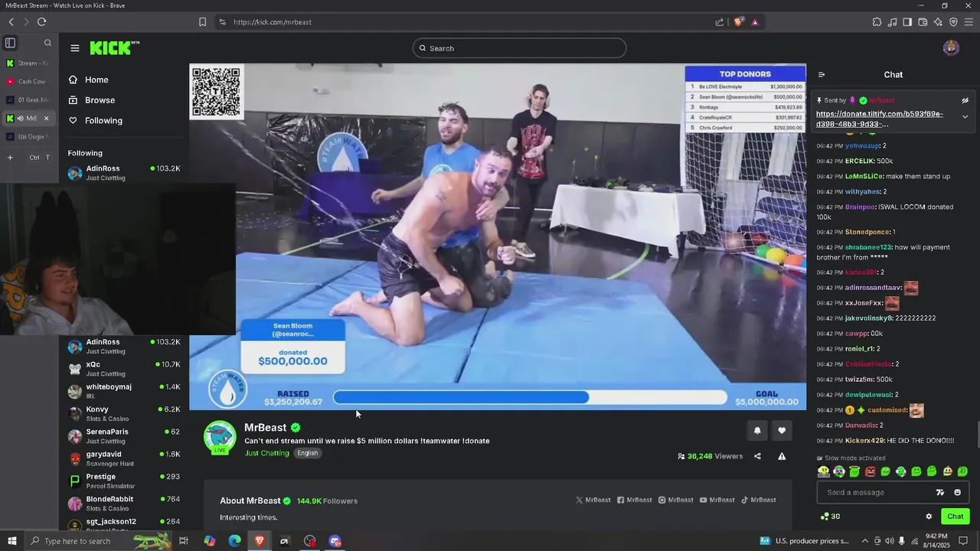
Task: Switch to the 01 Geek tab
Action: tap(29, 99)
